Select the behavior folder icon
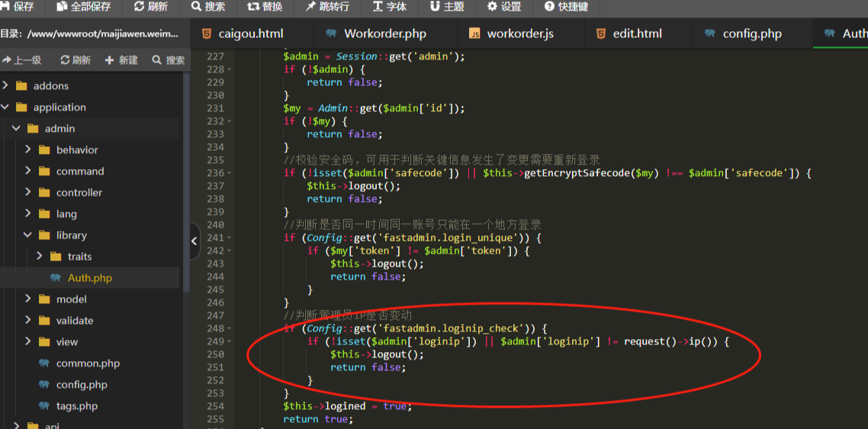 coord(44,150)
